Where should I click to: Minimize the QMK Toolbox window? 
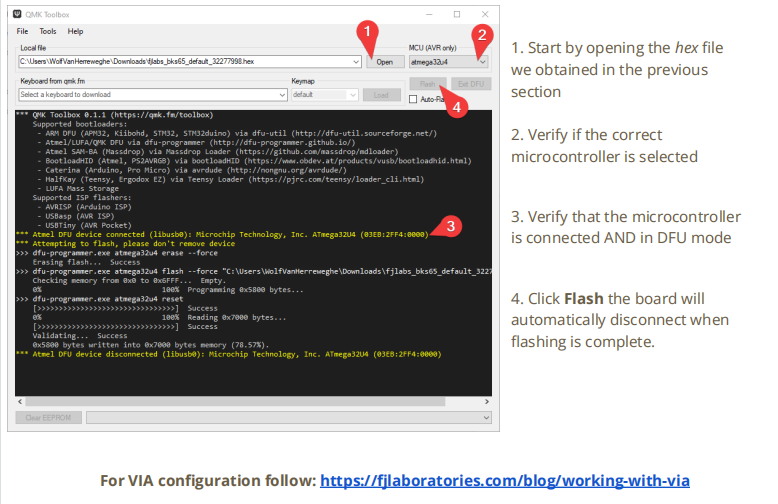tap(429, 14)
